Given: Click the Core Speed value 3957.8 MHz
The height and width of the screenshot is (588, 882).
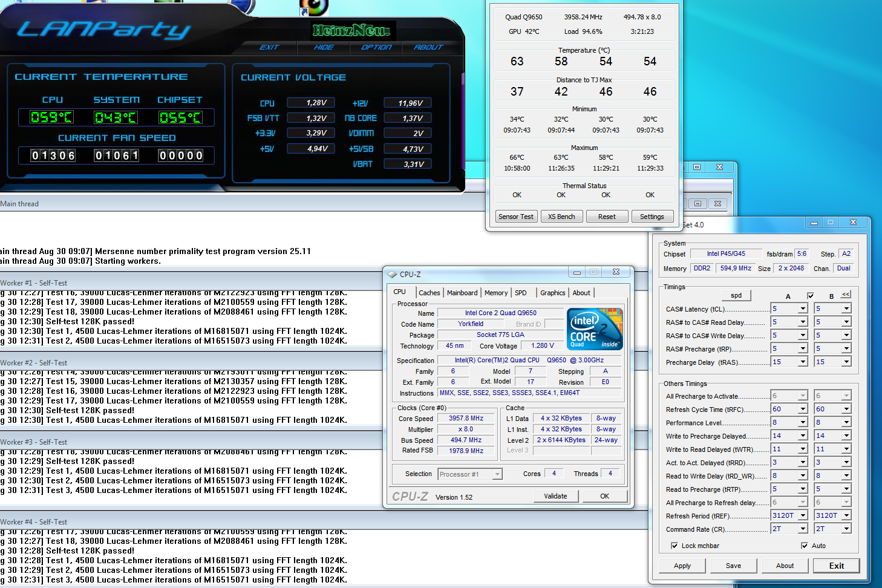Looking at the screenshot, I should tap(466, 418).
